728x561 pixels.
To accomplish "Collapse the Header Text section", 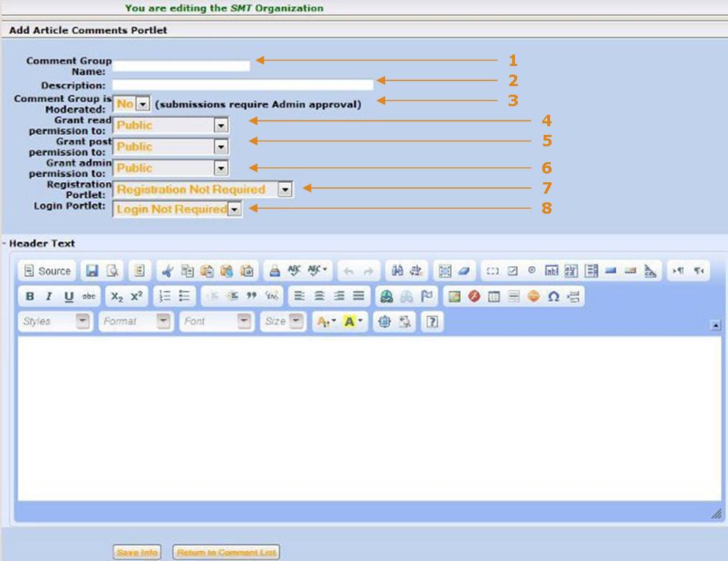I will [4, 243].
